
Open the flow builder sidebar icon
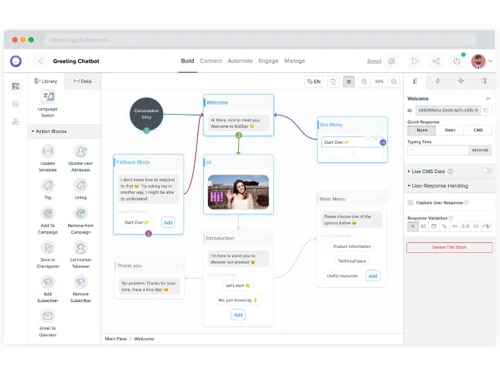coord(15,86)
